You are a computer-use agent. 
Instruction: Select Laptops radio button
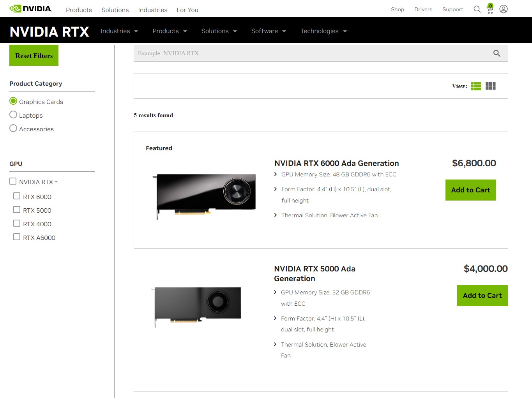point(13,115)
